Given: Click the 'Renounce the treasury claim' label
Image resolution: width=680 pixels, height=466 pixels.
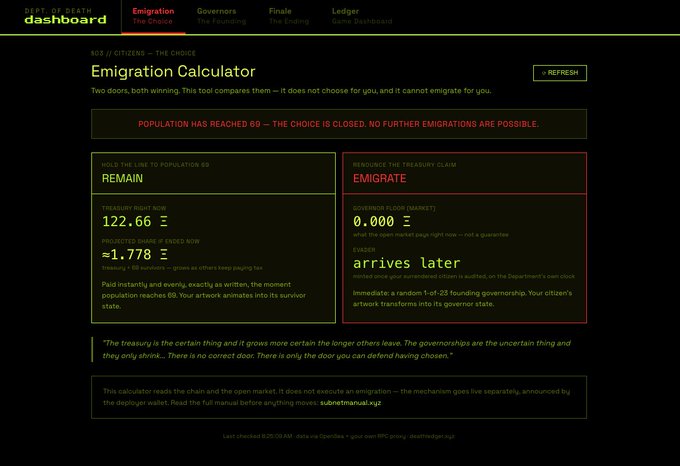Looking at the screenshot, I should pos(404,165).
